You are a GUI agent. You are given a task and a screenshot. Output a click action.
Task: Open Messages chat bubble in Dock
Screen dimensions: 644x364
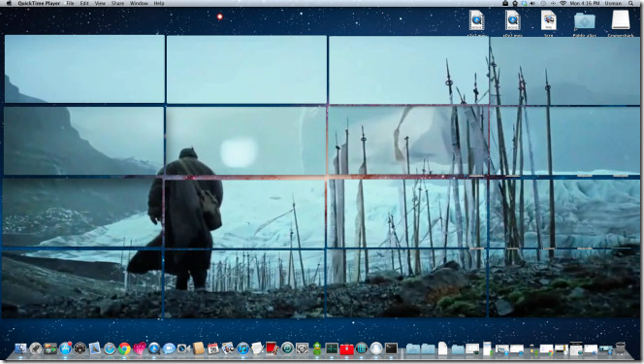pyautogui.click(x=169, y=348)
